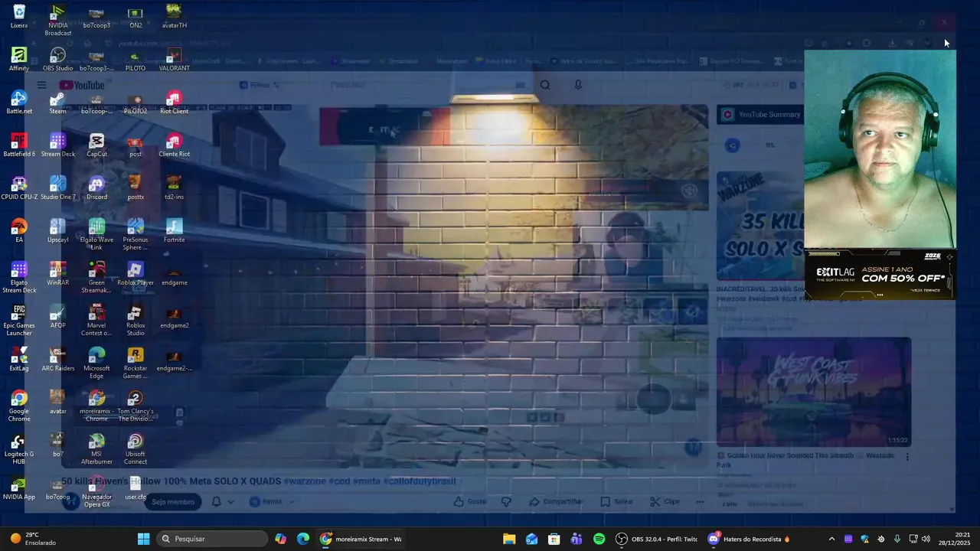Screen dimensions: 980x551
Task: Select Marvel Contest desktop shortcut
Action: coord(96,320)
